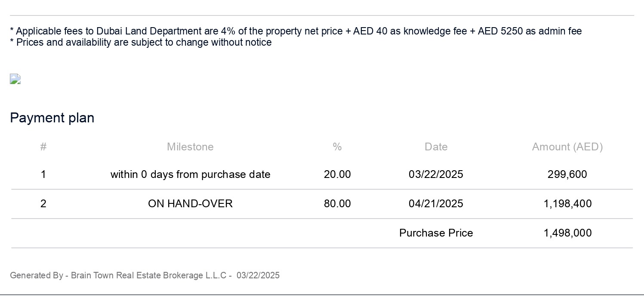
Task: Select the "within 0 days from purchase date" milestone
Action: coord(190,174)
